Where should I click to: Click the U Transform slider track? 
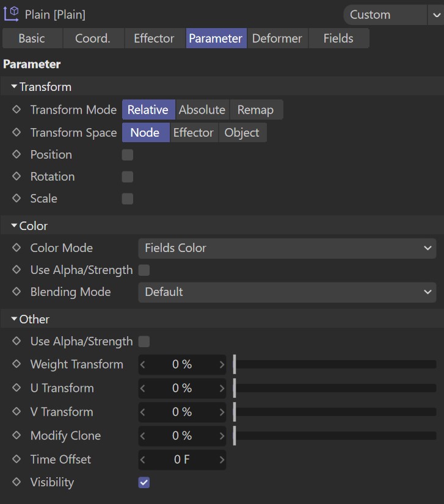(x=335, y=388)
